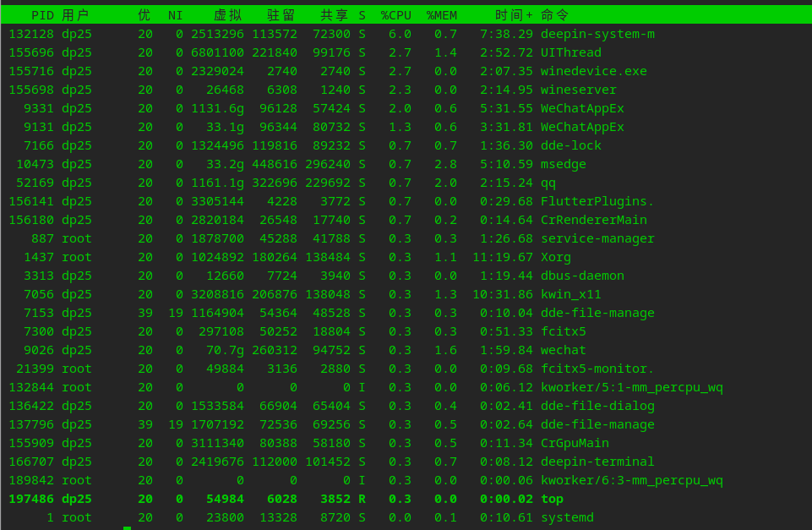Select the wechat command in PID 9026 row

(564, 351)
